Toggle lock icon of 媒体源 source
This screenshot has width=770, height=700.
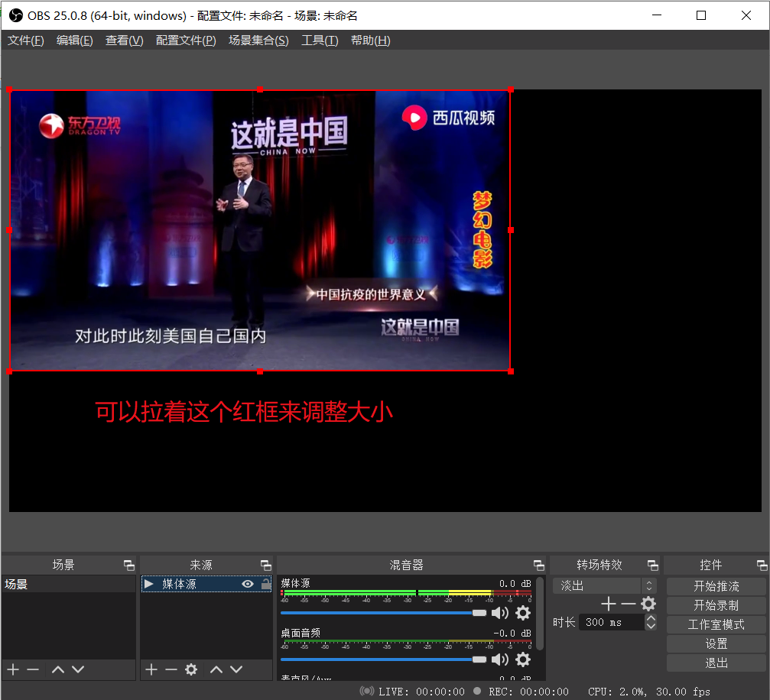tap(265, 584)
